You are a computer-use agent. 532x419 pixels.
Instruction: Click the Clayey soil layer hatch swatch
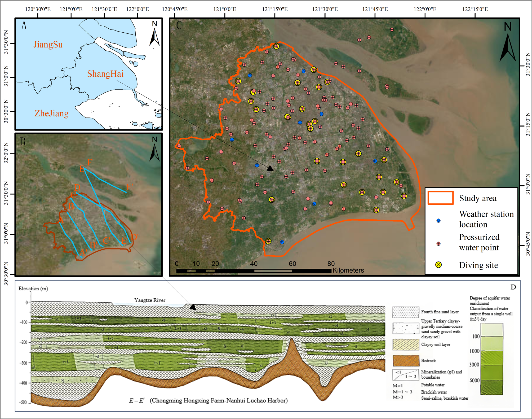(x=406, y=344)
